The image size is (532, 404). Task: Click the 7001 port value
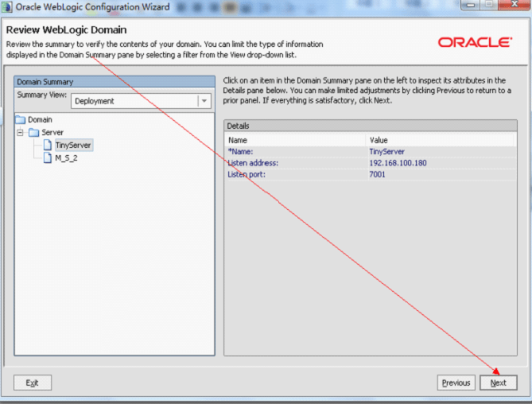click(x=377, y=174)
